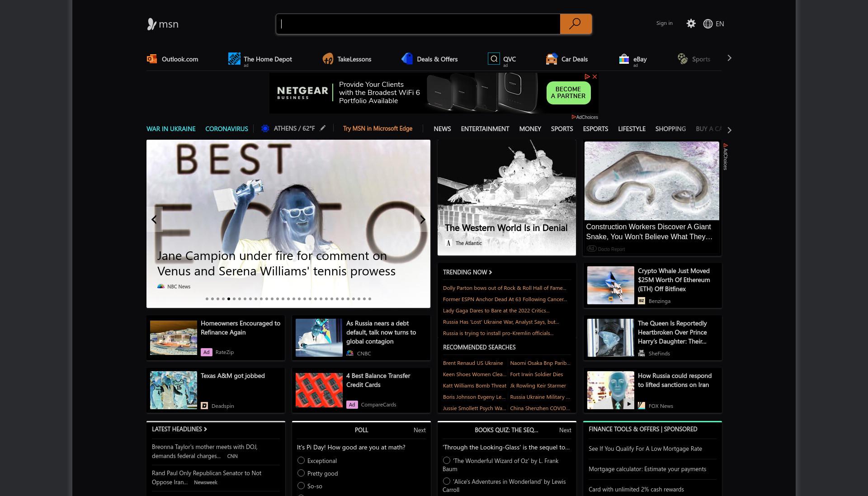The image size is (868, 496).
Task: Open QVC shortcut icon
Action: (x=494, y=59)
